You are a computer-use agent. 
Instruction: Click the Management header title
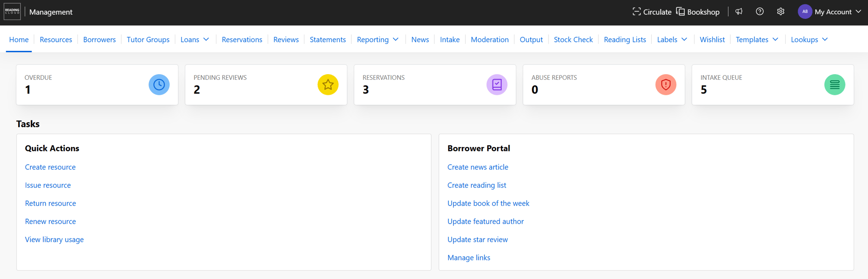(x=51, y=12)
